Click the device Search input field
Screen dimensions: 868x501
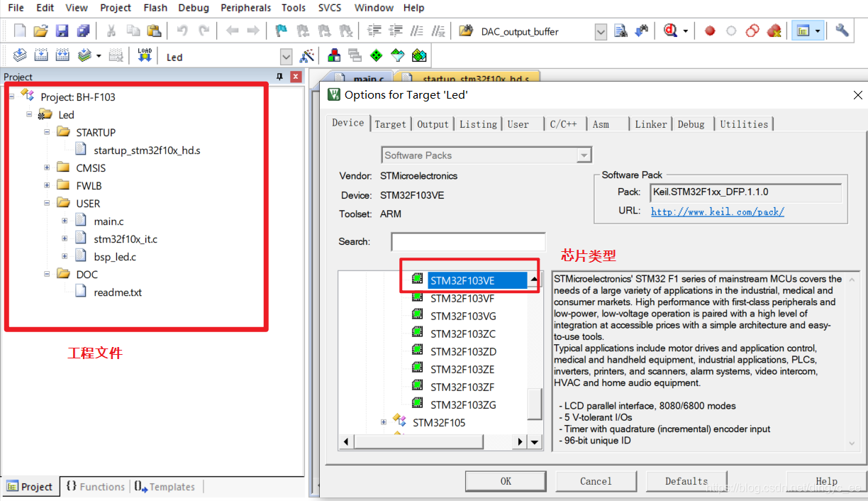[x=468, y=241]
